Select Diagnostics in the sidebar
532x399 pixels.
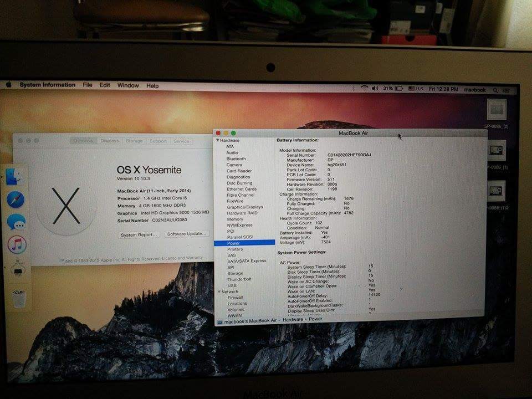[x=238, y=177]
